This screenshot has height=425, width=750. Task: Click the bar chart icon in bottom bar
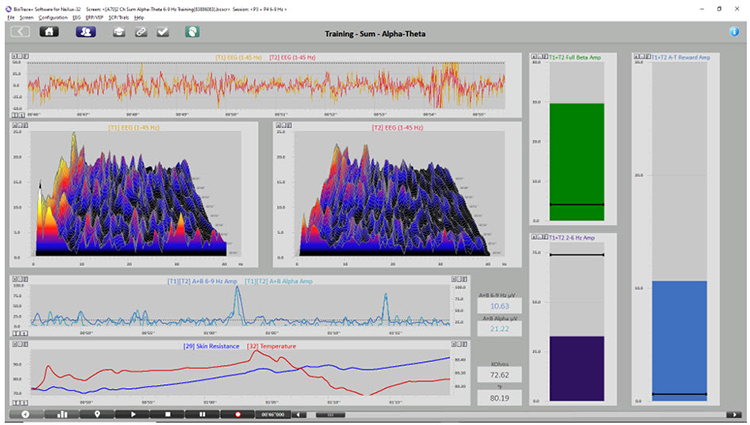[62, 413]
